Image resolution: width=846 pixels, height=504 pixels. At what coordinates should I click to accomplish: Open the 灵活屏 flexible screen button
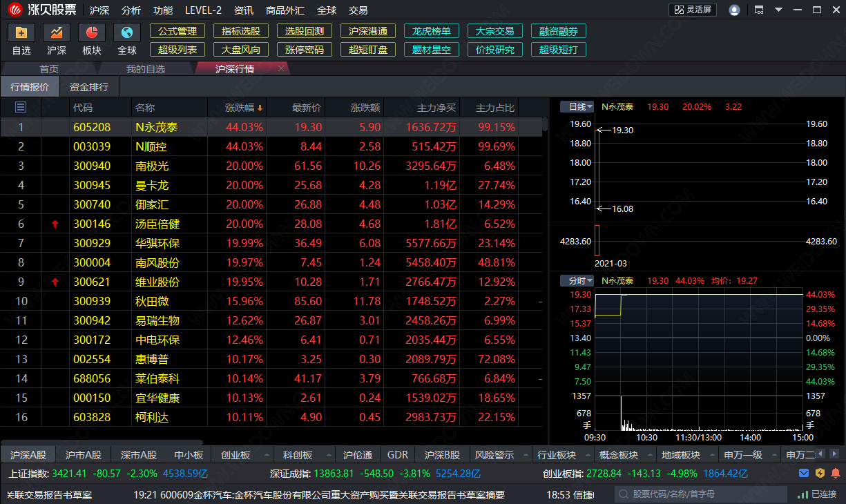click(693, 10)
